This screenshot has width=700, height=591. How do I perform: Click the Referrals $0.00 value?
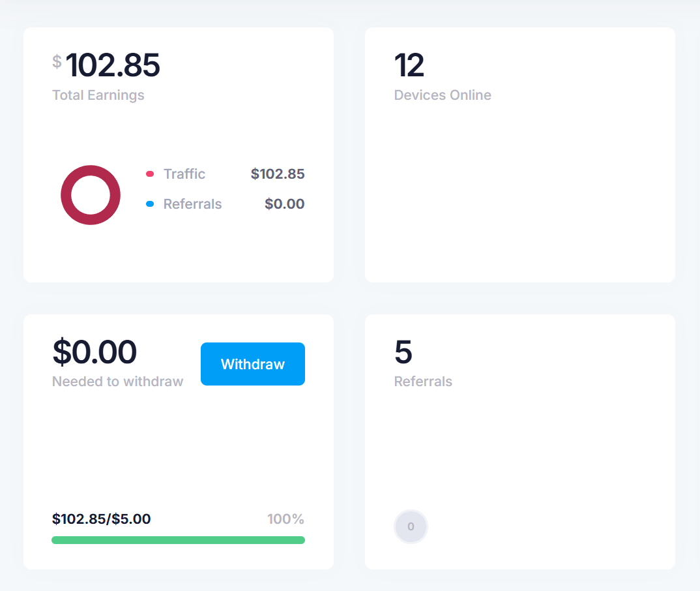(284, 204)
